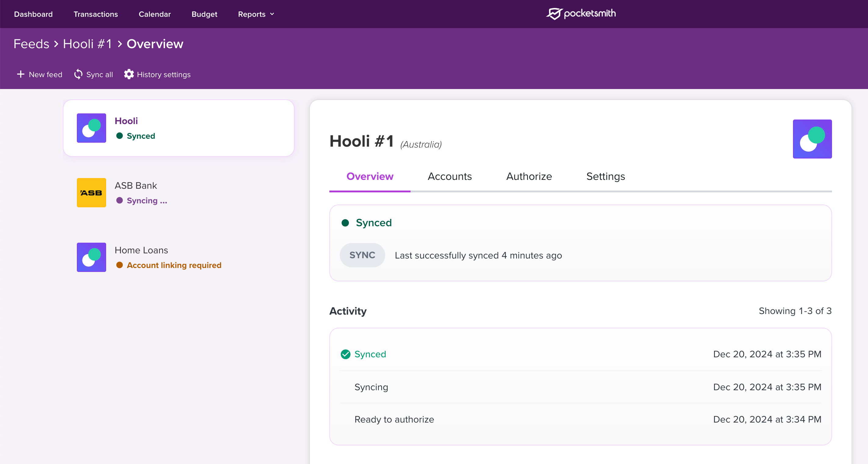Open Transactions in top navigation
The image size is (868, 464).
96,14
